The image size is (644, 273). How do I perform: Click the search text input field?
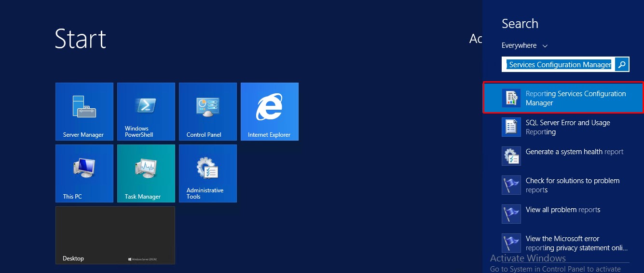point(560,64)
